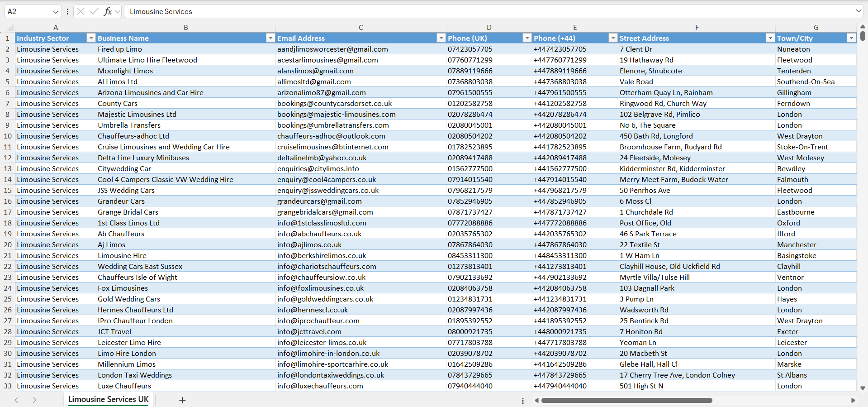Select column A header

click(x=55, y=27)
